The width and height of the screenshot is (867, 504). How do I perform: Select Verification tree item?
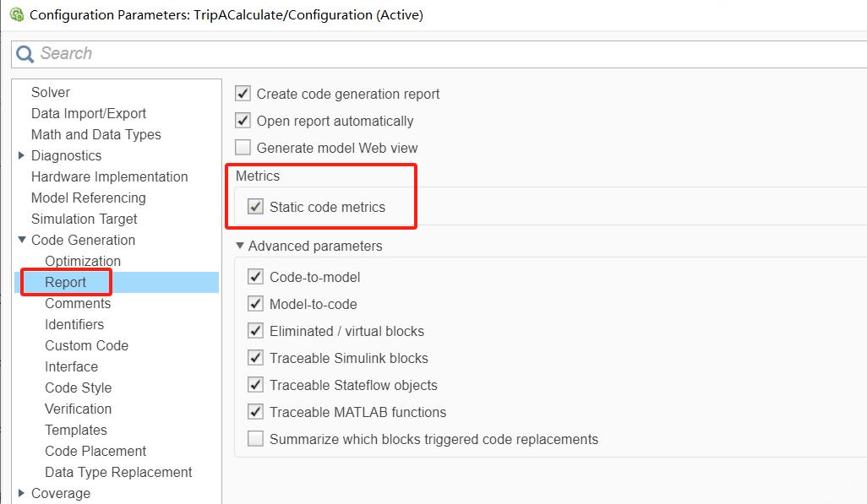point(78,409)
